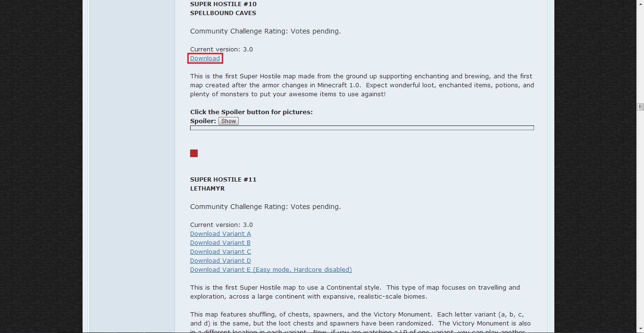Image resolution: width=644 pixels, height=333 pixels.
Task: Select paragraph about Continental style map
Action: [355, 292]
